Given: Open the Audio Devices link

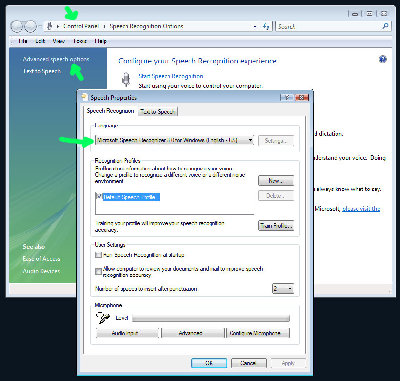Looking at the screenshot, I should pyautogui.click(x=41, y=271).
